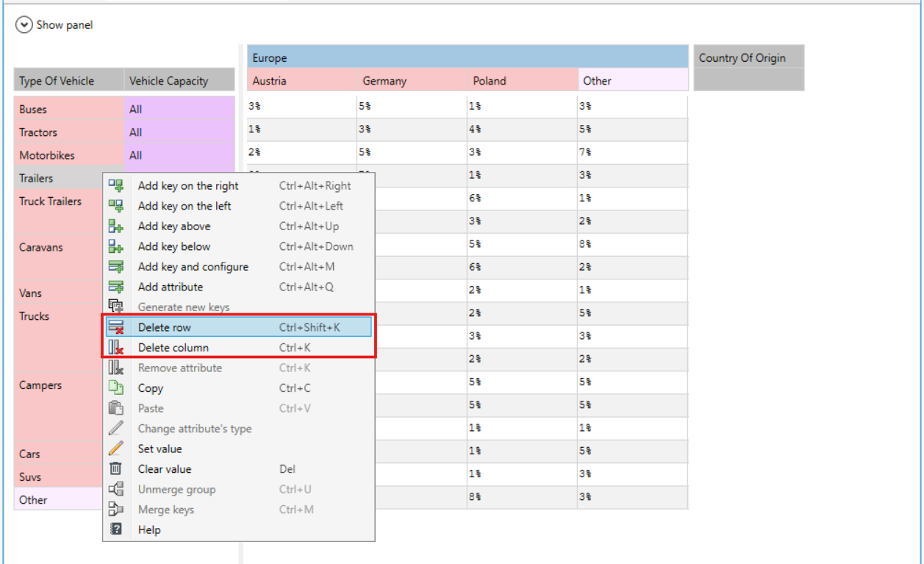The width and height of the screenshot is (924, 564).
Task: Click the Unmerge group icon
Action: 115,489
